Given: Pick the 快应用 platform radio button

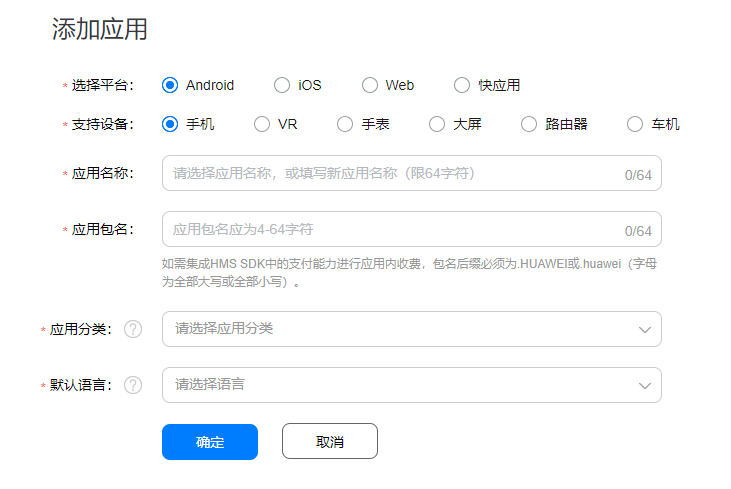Looking at the screenshot, I should point(462,85).
